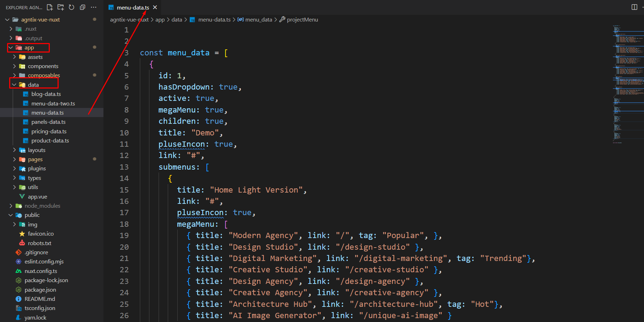
Task: Refresh the Explorer file tree
Action: (x=71, y=7)
